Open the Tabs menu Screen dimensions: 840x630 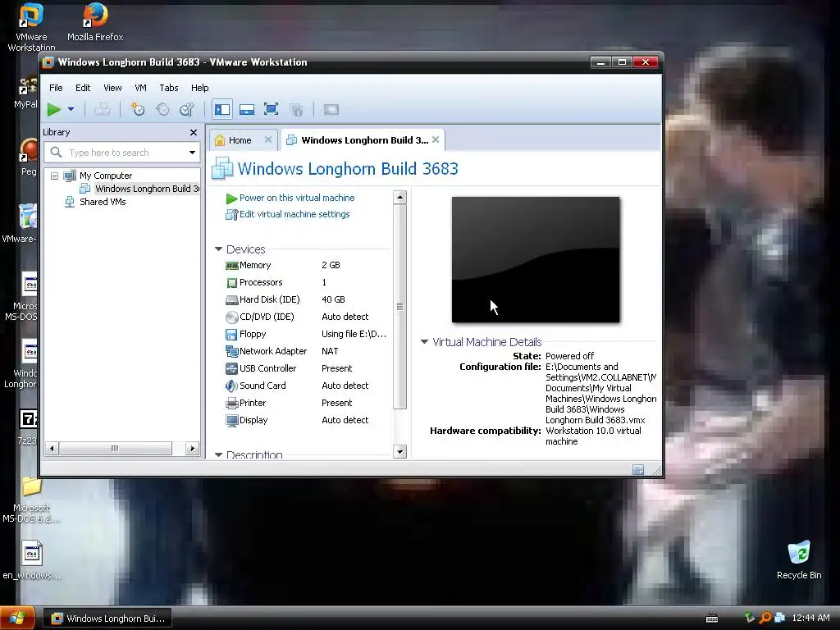169,88
